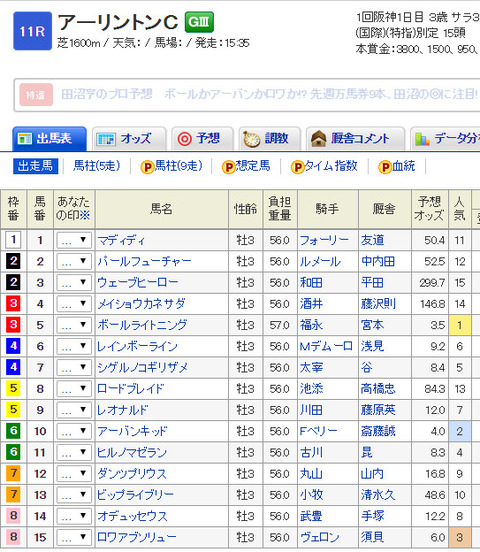Screen dimensions: 480x552
Task: Click orange popularity cell showing 3
Action: point(460,537)
